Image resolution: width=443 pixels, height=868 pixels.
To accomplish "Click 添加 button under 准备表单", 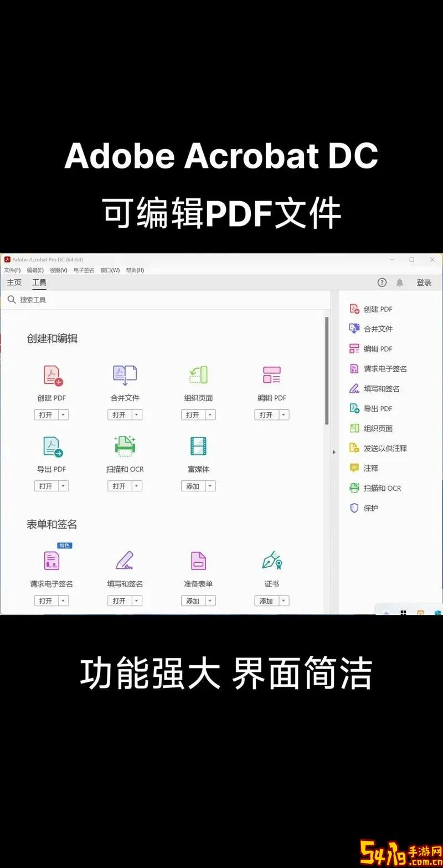I will [x=193, y=601].
